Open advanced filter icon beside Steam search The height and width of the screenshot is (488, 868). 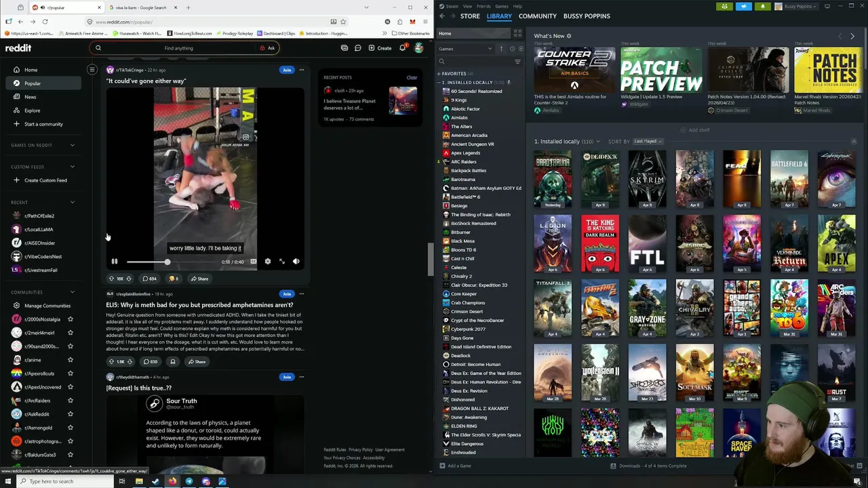coord(517,62)
